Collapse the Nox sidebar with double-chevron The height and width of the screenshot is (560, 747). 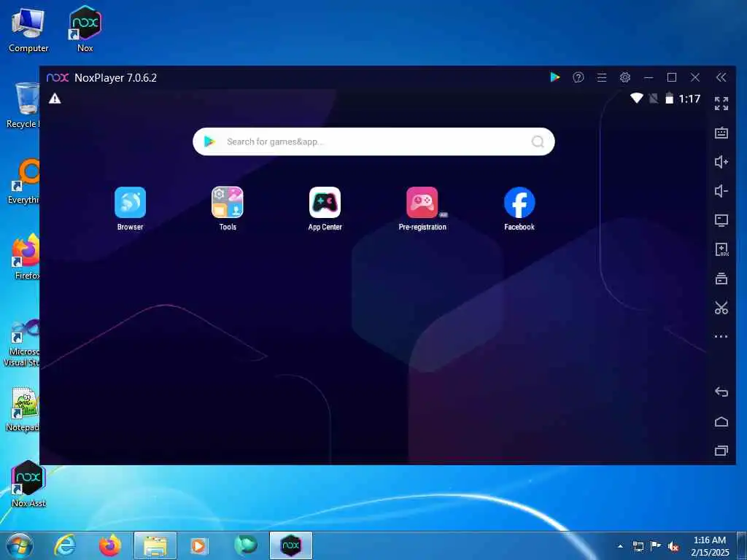click(721, 77)
